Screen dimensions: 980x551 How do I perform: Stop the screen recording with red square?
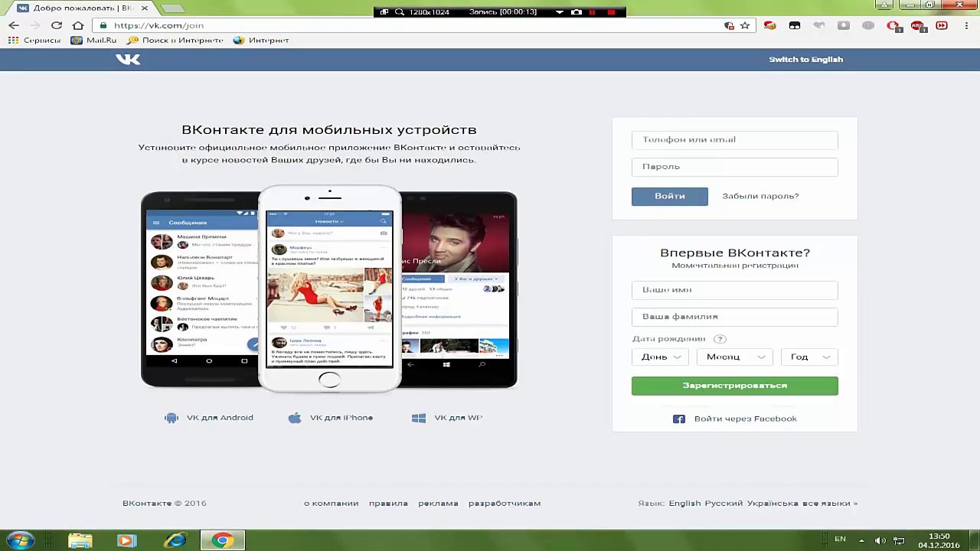click(x=611, y=12)
